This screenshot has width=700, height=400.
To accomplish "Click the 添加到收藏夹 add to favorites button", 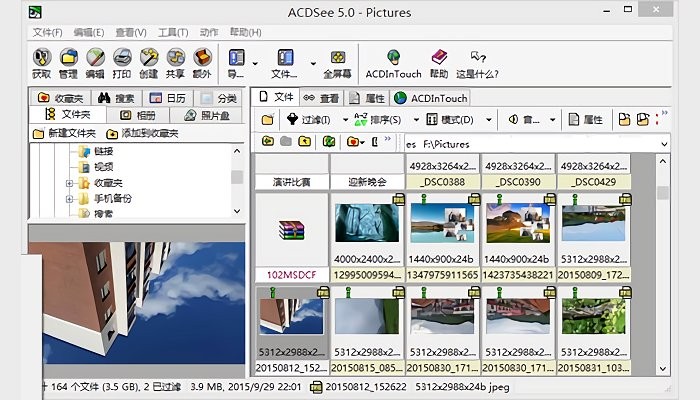I will [x=142, y=133].
